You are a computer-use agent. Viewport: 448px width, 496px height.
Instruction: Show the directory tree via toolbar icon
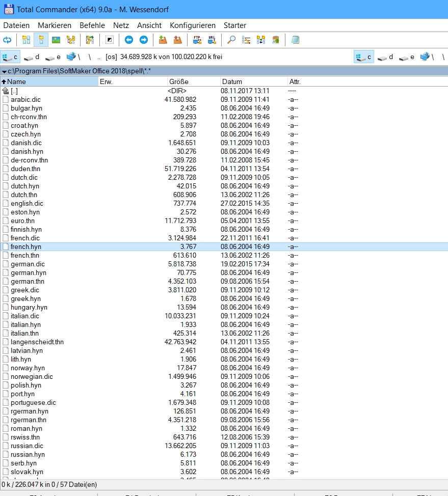click(71, 40)
